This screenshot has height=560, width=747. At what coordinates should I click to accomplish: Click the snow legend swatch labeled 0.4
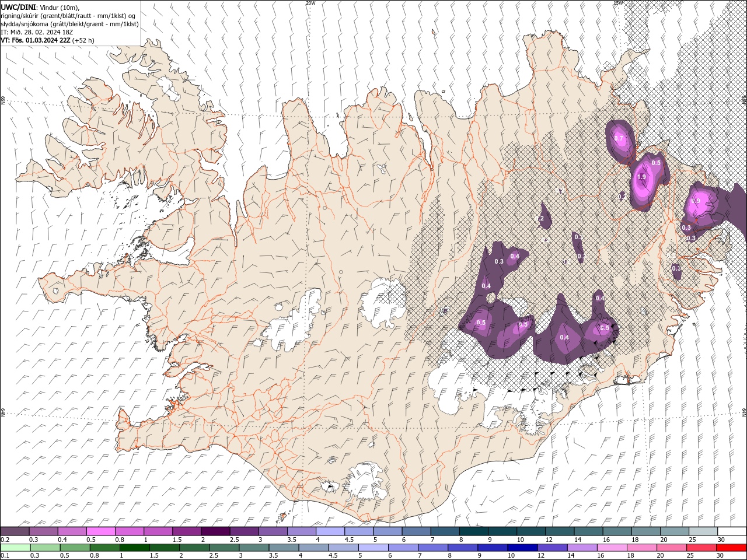(x=72, y=531)
